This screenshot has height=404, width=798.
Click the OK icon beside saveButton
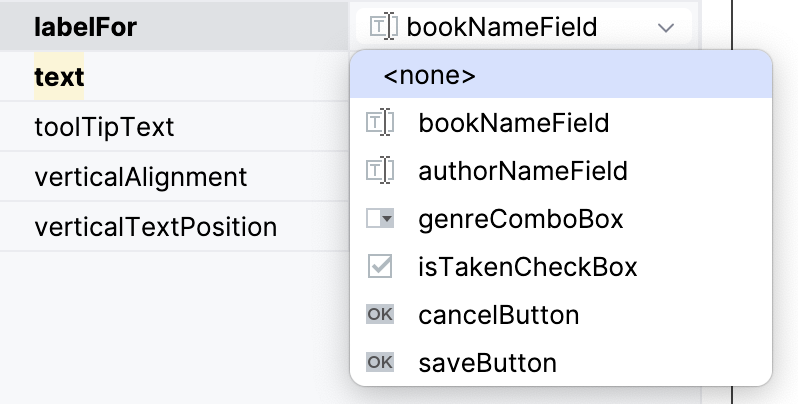(x=381, y=362)
